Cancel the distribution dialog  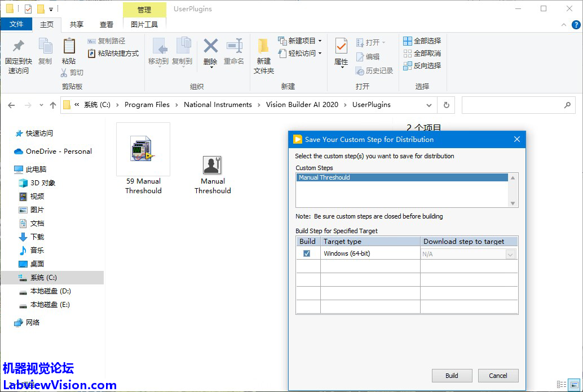pos(498,376)
